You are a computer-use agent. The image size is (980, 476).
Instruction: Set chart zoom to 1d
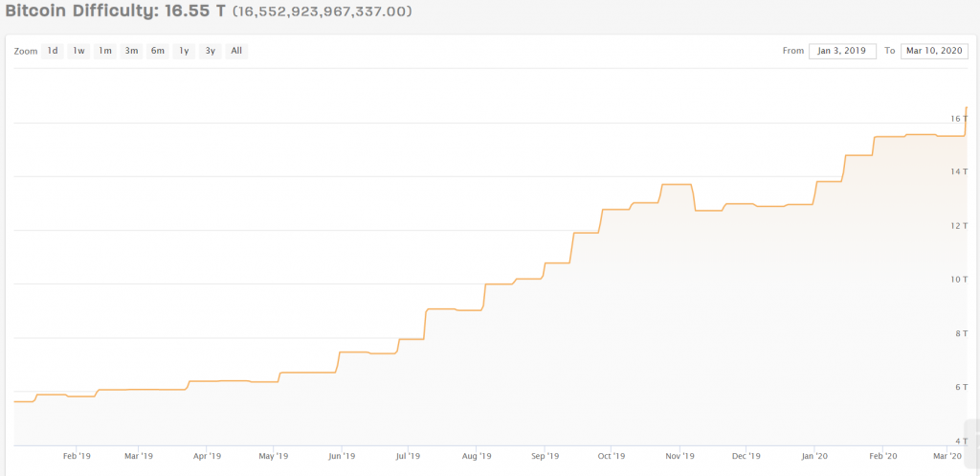pos(54,51)
